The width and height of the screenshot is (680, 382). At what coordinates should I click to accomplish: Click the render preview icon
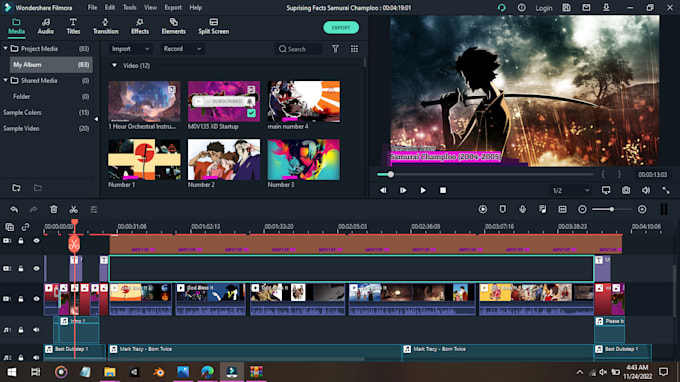483,209
